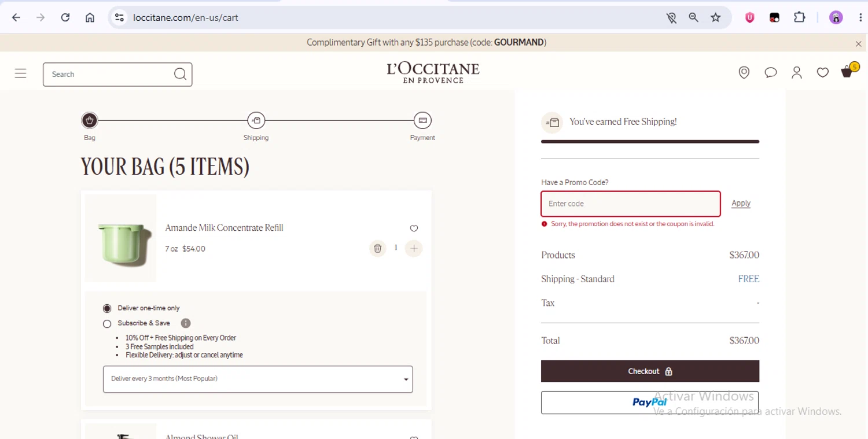The image size is (868, 439).
Task: Open the account profile icon
Action: click(797, 72)
